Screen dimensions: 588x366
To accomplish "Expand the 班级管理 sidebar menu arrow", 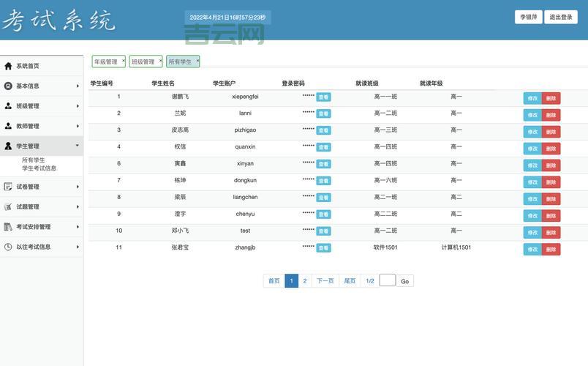I will point(78,106).
